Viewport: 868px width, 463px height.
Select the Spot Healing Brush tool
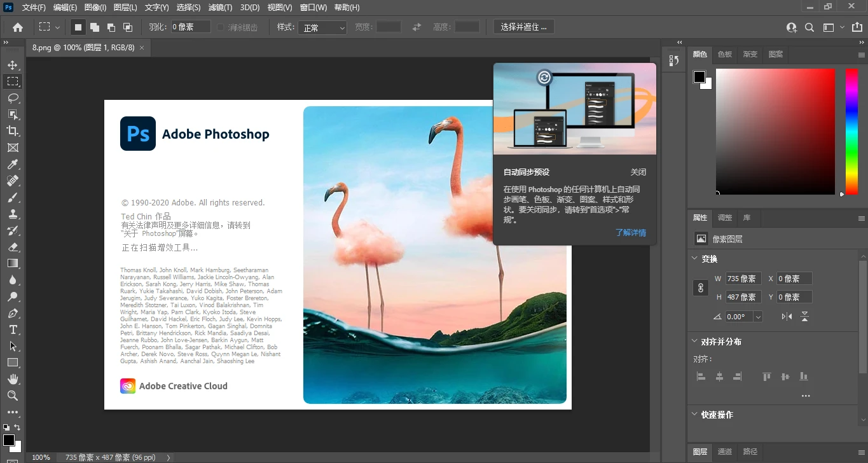pos(13,181)
